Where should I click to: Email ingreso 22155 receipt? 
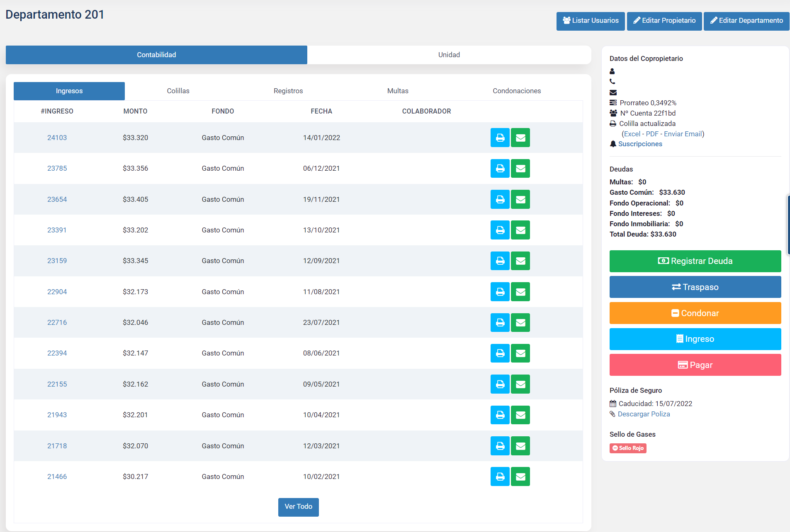tap(520, 384)
